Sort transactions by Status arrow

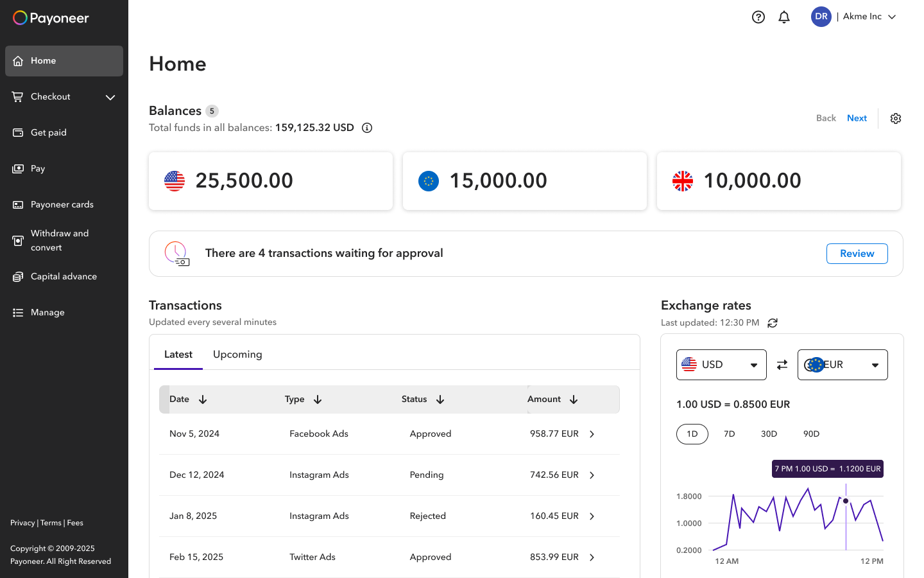440,399
